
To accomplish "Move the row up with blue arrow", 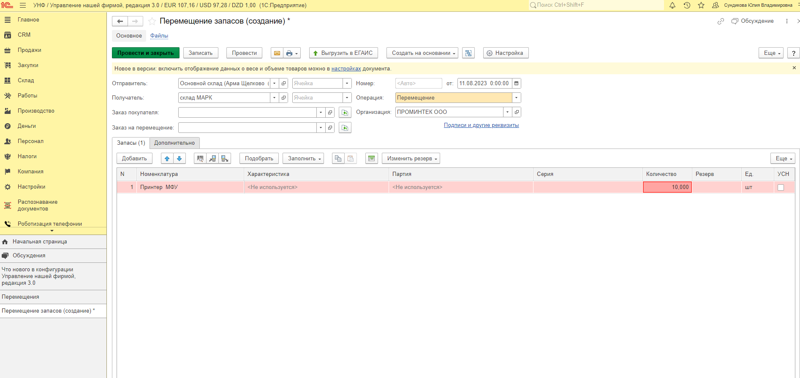I will pyautogui.click(x=167, y=159).
